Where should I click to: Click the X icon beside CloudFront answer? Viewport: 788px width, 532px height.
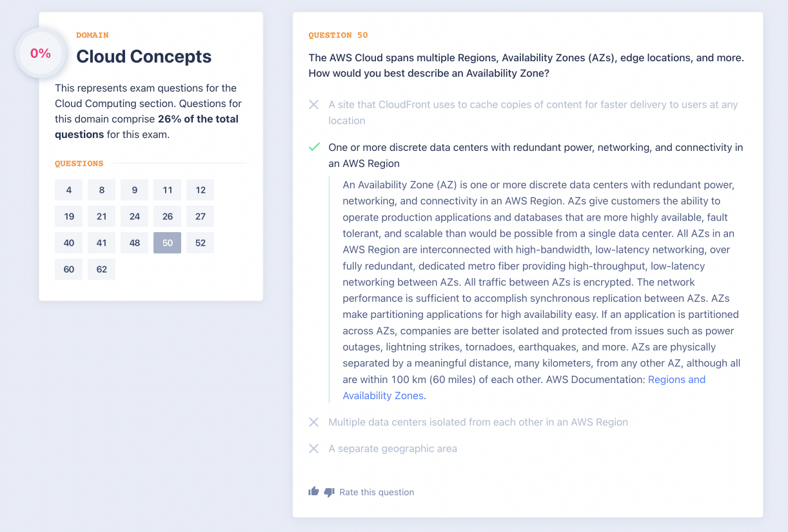point(314,104)
